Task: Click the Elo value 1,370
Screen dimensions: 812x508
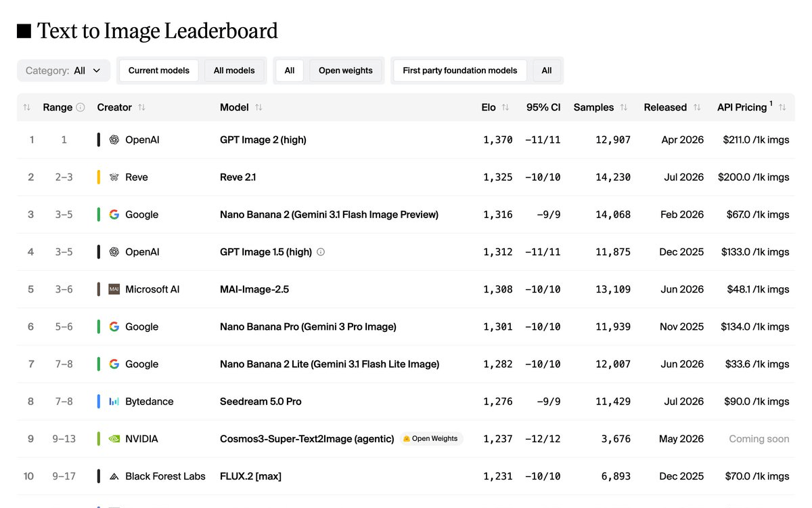Action: 498,140
